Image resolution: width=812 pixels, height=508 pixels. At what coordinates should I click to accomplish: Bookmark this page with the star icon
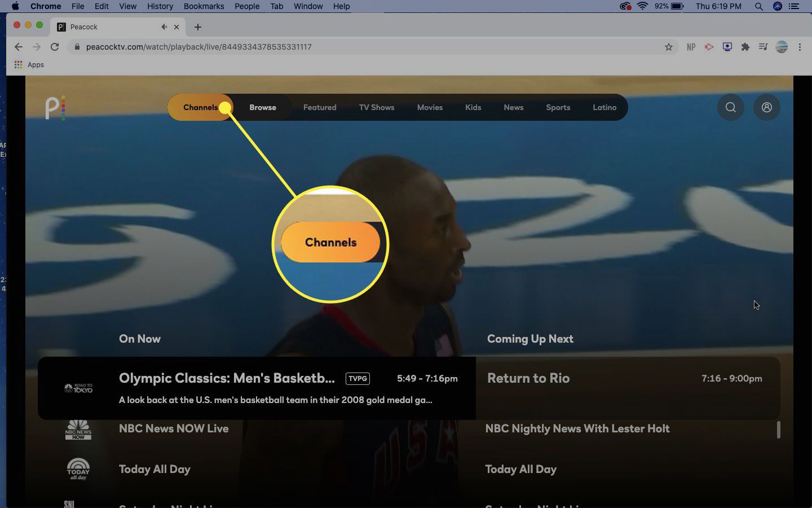click(x=668, y=47)
